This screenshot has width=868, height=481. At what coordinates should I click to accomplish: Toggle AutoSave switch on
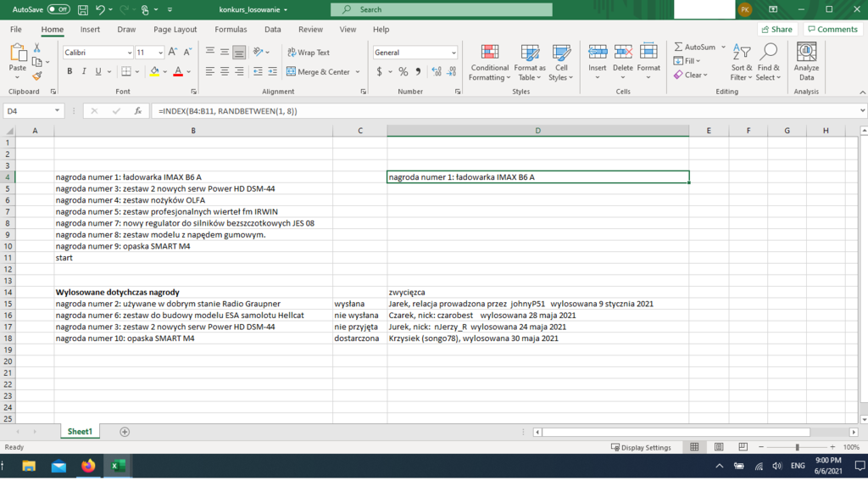click(58, 9)
